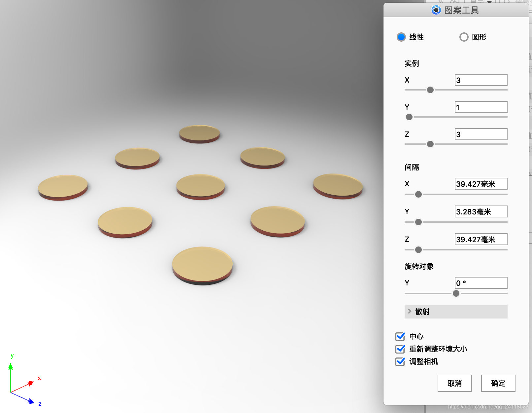Click the 实例 Y slider handle
The image size is (532, 413).
409,117
